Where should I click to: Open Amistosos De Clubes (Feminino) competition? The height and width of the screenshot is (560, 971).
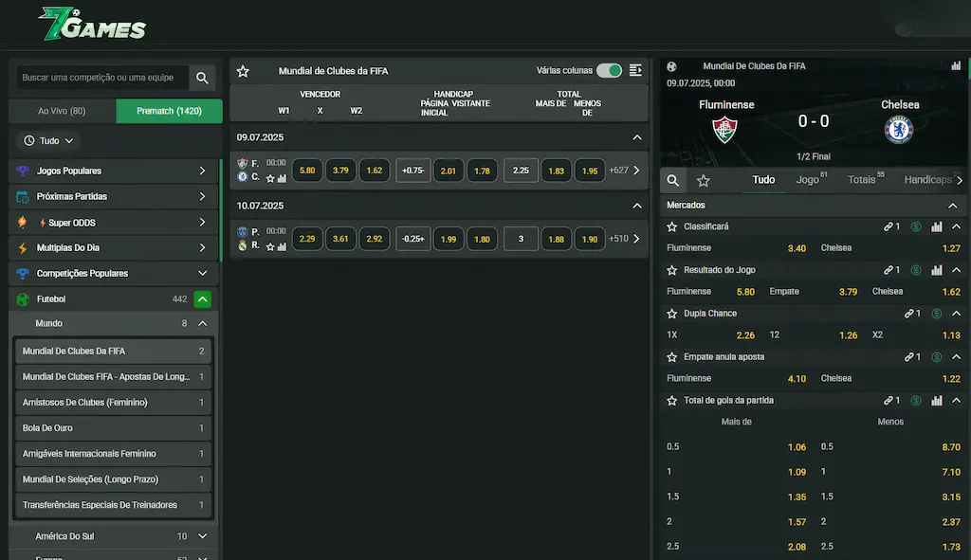(x=113, y=403)
